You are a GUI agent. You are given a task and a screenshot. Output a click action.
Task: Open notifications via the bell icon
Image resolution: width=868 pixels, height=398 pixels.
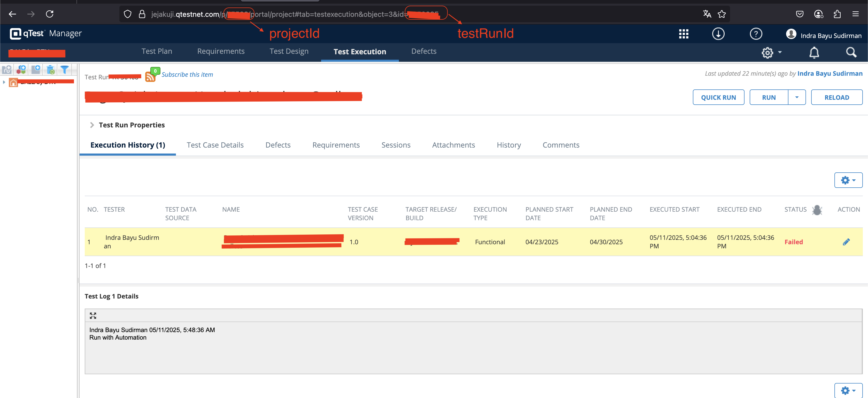[x=814, y=52]
